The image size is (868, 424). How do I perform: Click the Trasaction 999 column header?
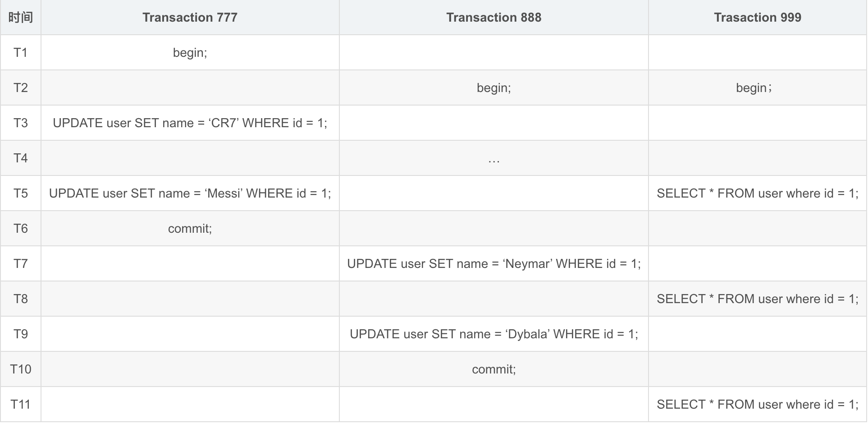pos(758,18)
